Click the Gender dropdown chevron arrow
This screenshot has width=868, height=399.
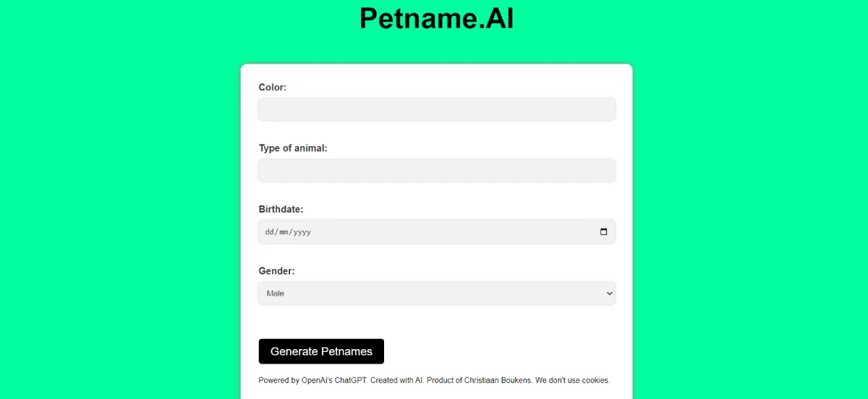coord(609,293)
